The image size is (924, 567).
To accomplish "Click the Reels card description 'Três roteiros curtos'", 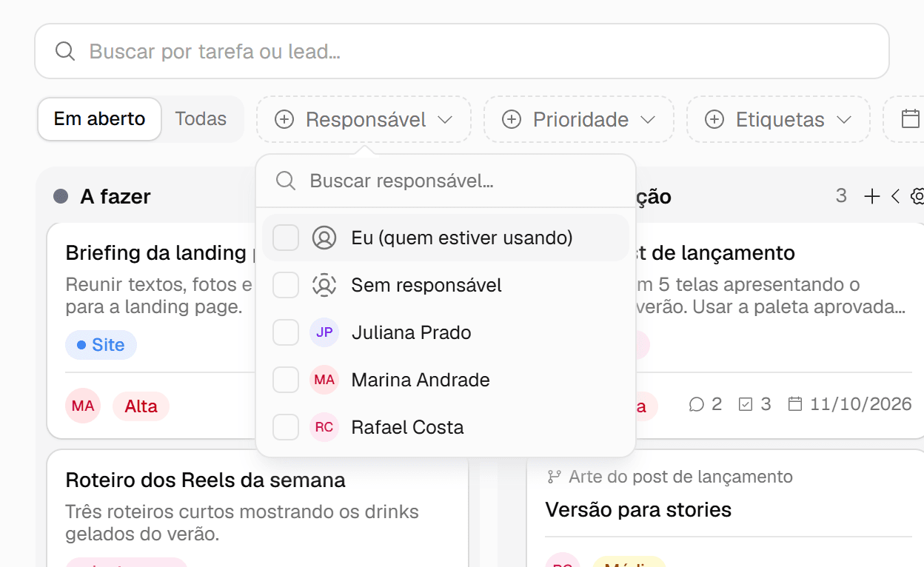I will [x=242, y=523].
